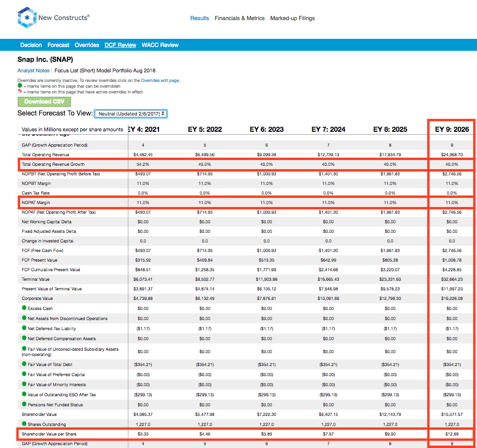
Task: Click Cash Tax Rate row label
Action: pos(35,193)
